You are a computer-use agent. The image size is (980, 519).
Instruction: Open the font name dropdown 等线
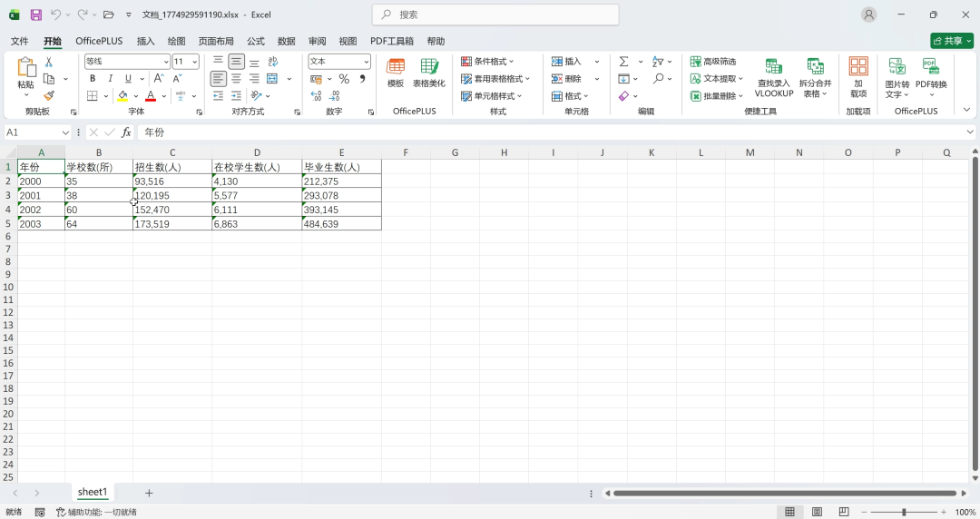(x=127, y=62)
